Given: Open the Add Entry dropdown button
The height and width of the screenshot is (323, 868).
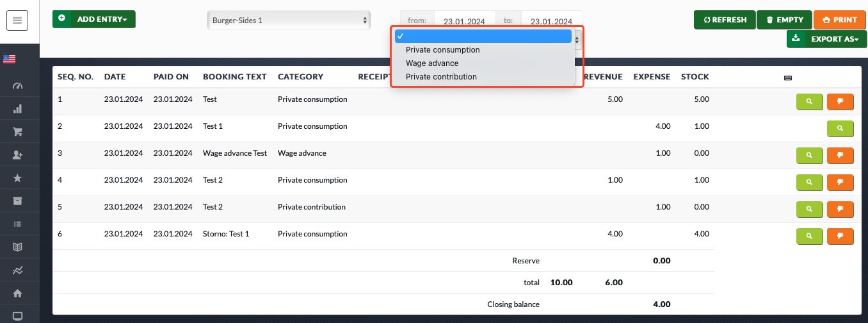Looking at the screenshot, I should point(94,19).
